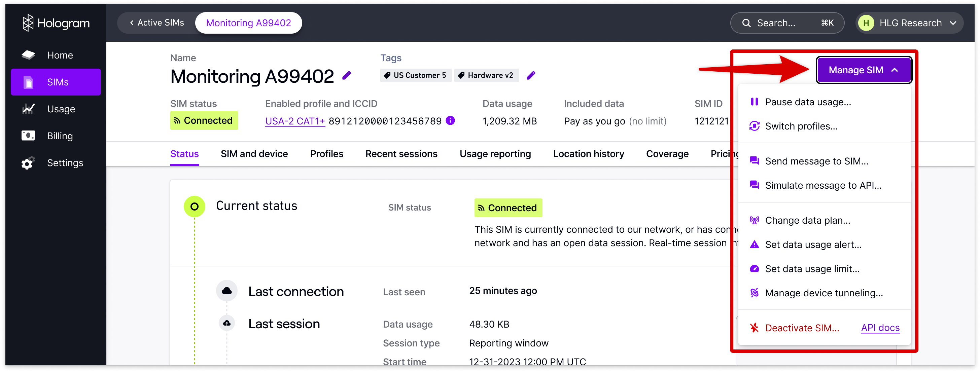Open the Usage sidebar section
The width and height of the screenshot is (980, 372).
56,109
